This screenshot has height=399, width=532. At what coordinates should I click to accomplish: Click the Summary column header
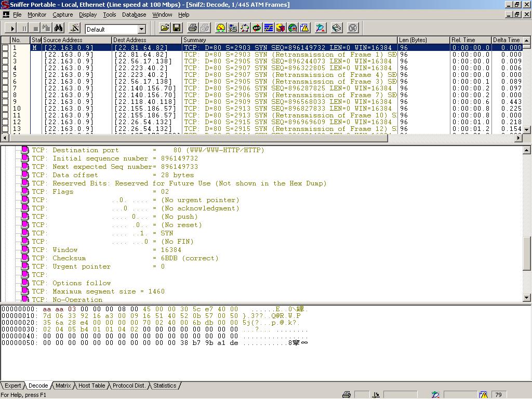(289, 40)
